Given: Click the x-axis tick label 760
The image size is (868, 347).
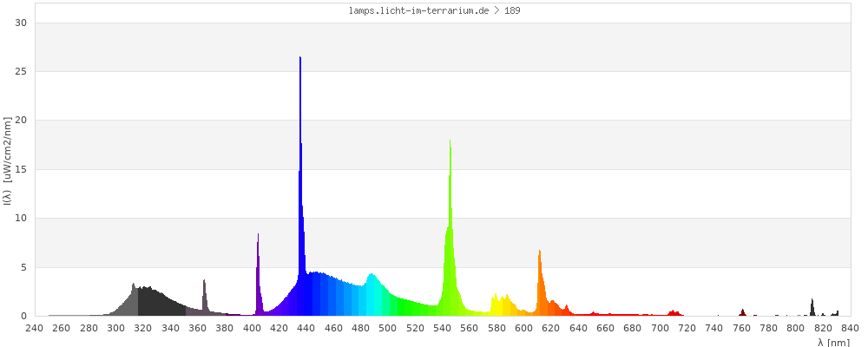Looking at the screenshot, I should pos(742,328).
